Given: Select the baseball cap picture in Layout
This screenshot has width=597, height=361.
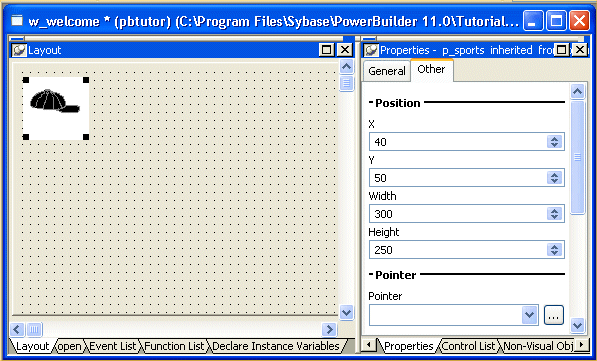Looking at the screenshot, I should [56, 108].
